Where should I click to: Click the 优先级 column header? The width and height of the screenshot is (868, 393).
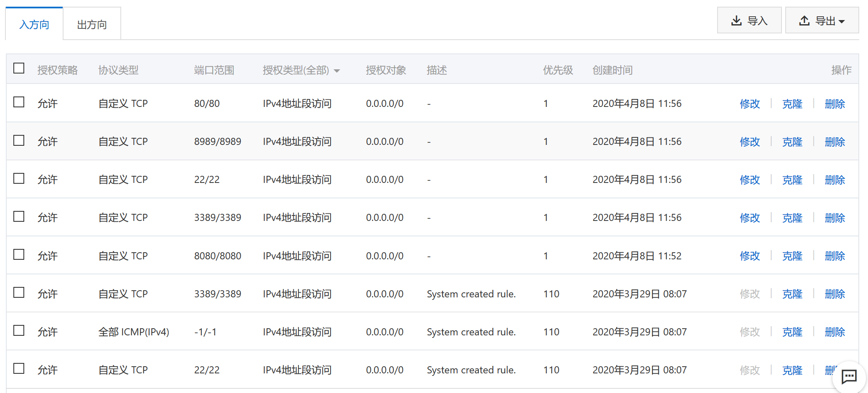tap(558, 70)
